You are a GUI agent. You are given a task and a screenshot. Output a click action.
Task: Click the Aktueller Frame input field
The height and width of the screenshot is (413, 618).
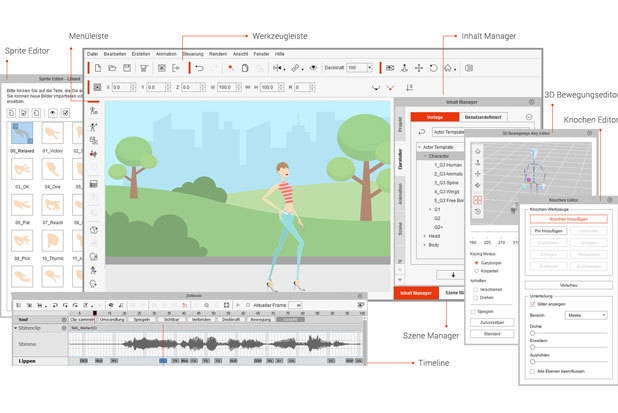click(x=296, y=305)
